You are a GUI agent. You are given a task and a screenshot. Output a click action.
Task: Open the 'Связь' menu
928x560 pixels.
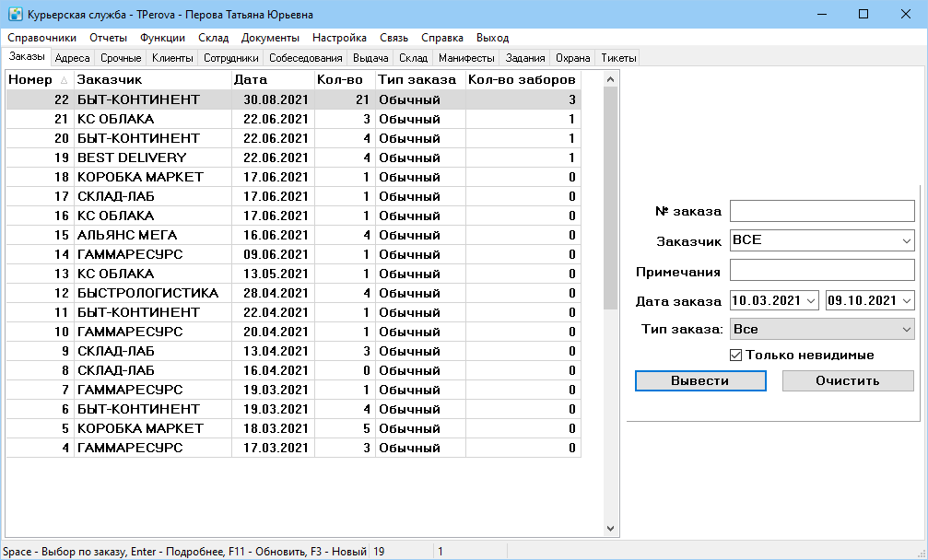[394, 38]
